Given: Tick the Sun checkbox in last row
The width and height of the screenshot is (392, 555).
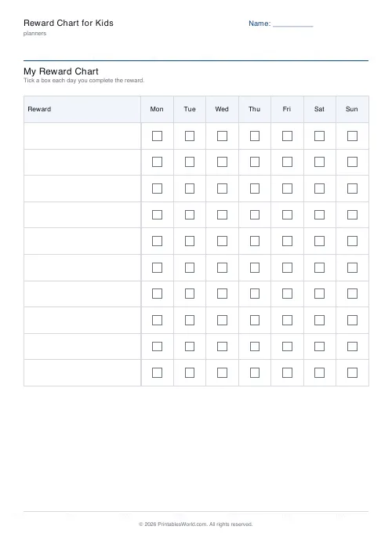Looking at the screenshot, I should [x=352, y=372].
